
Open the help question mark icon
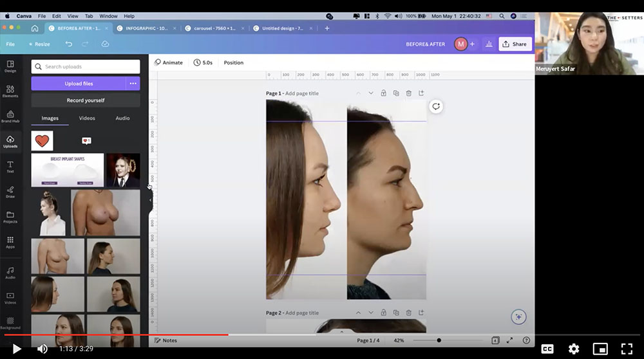tap(526, 340)
